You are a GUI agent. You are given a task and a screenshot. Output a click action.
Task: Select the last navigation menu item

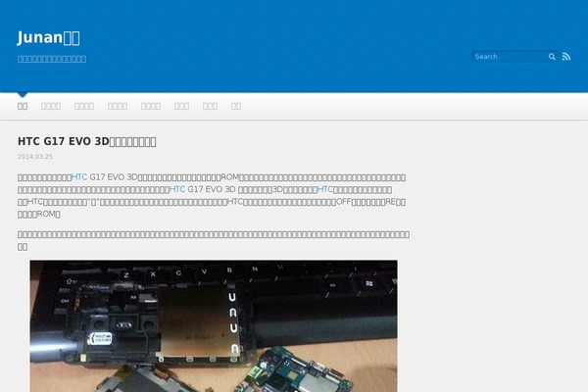(236, 106)
